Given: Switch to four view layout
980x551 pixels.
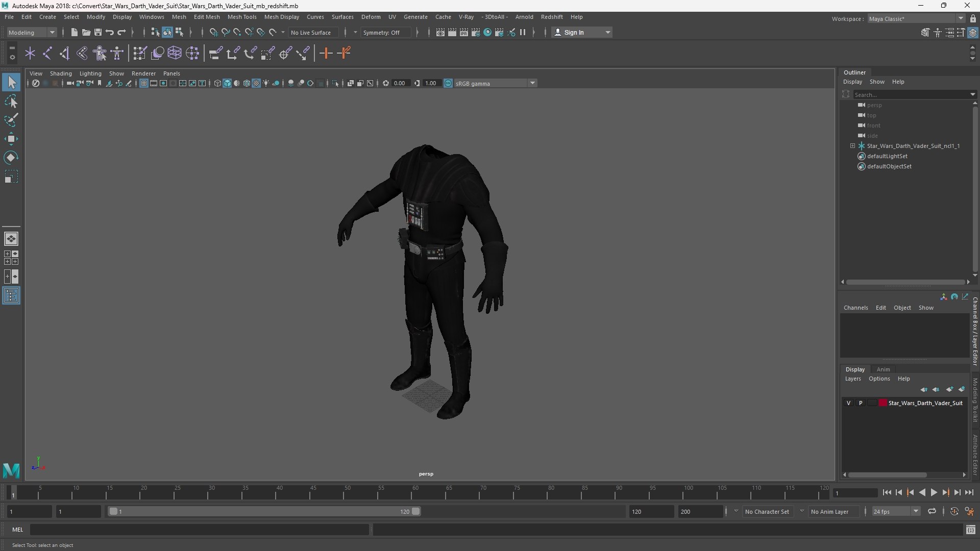Looking at the screenshot, I should (x=11, y=258).
